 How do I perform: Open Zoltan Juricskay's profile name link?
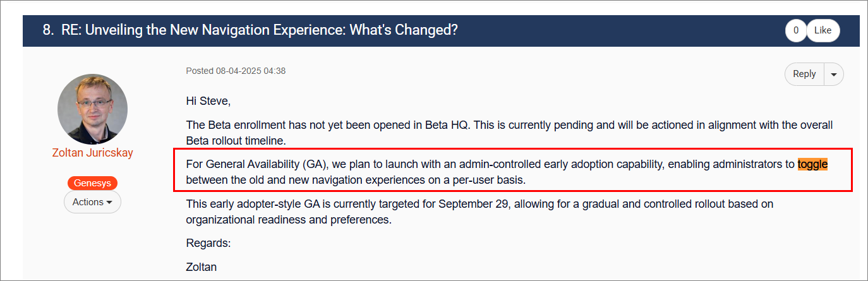click(92, 153)
